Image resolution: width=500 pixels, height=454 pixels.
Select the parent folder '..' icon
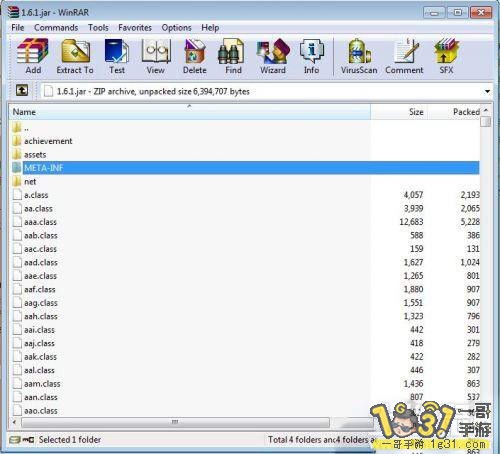point(17,127)
